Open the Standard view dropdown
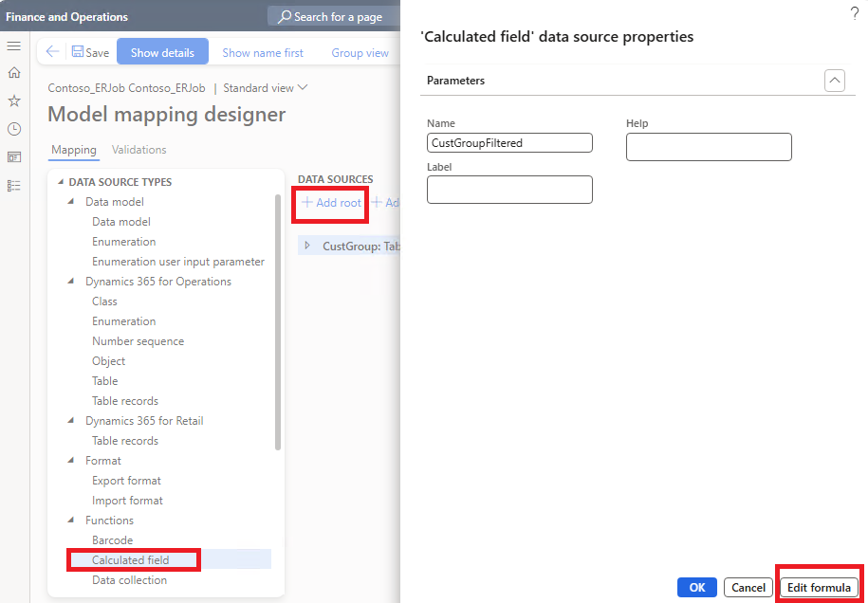This screenshot has width=868, height=603. click(x=265, y=88)
